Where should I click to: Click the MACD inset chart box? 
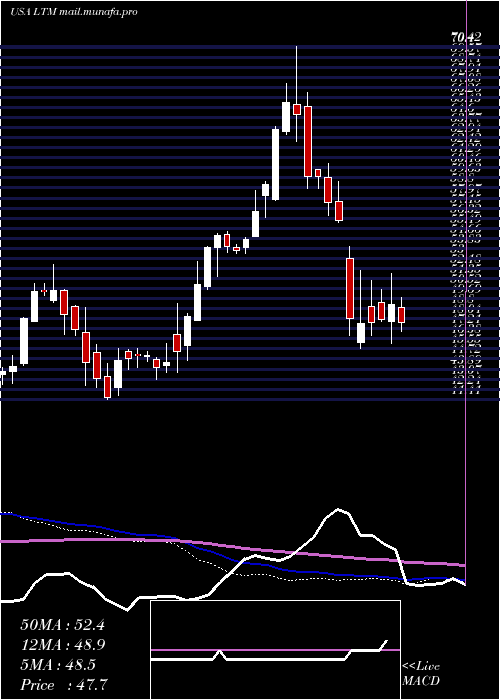click(275, 650)
